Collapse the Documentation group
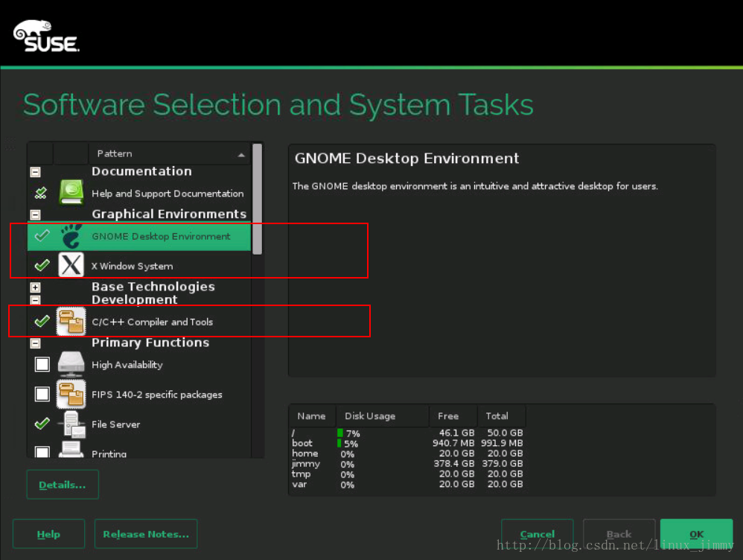This screenshot has width=743, height=560. 35,172
